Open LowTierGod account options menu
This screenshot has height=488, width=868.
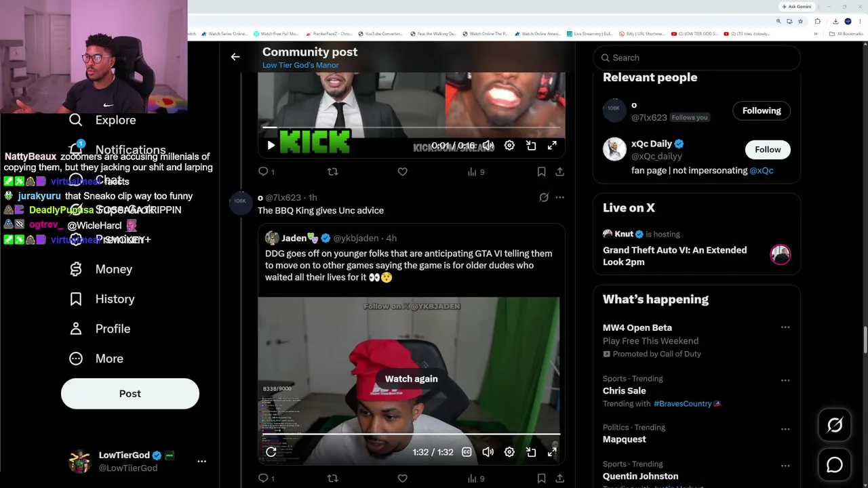[201, 461]
